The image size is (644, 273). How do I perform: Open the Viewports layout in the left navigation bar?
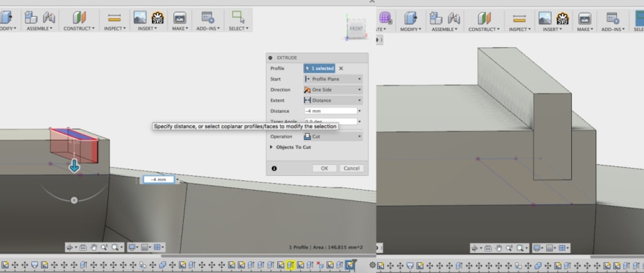point(157,247)
